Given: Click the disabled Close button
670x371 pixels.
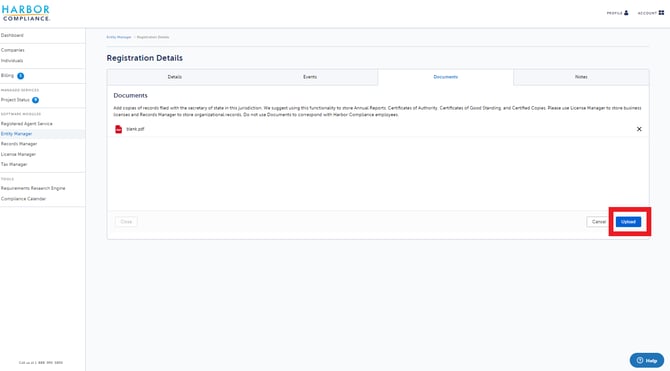Looking at the screenshot, I should tap(126, 222).
